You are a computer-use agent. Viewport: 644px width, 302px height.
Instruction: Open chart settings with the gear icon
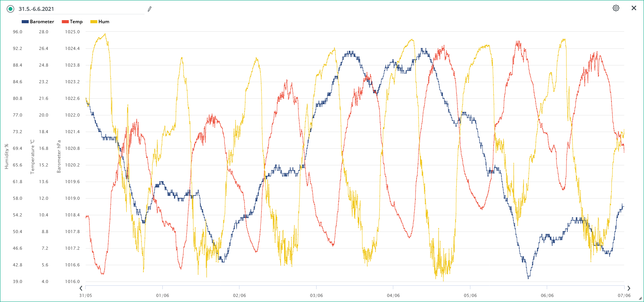click(x=616, y=8)
